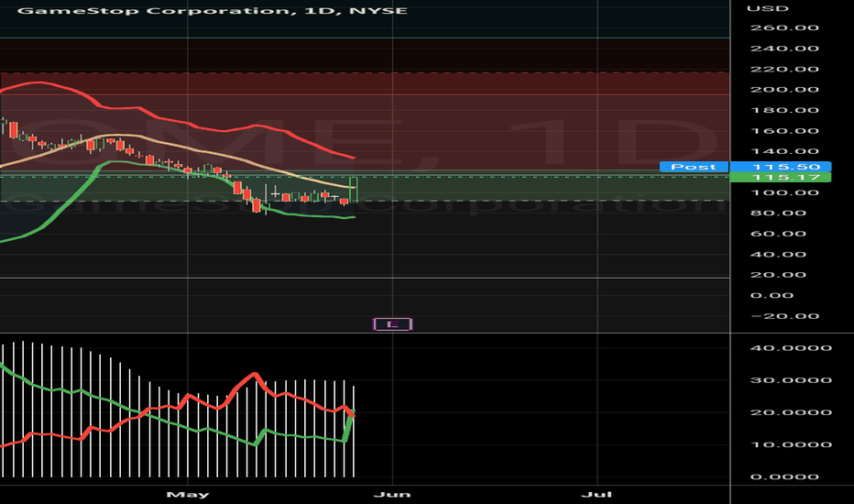Click the 260.00 price axis label
Viewport: 854px width, 504px height.
785,27
